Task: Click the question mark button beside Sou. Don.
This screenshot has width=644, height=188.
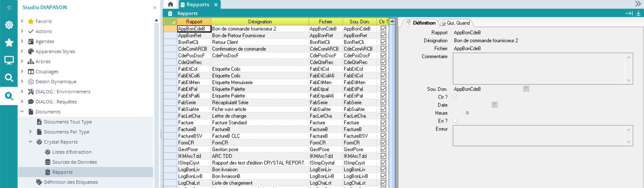Action: tap(526, 89)
